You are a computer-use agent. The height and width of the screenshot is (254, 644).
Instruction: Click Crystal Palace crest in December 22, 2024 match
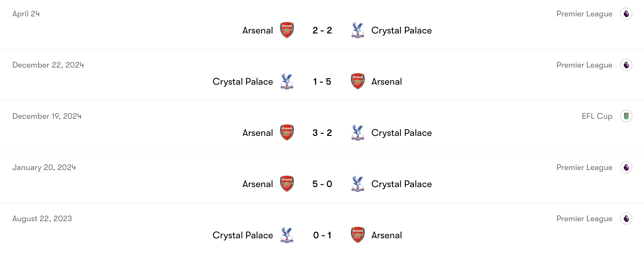point(287,81)
